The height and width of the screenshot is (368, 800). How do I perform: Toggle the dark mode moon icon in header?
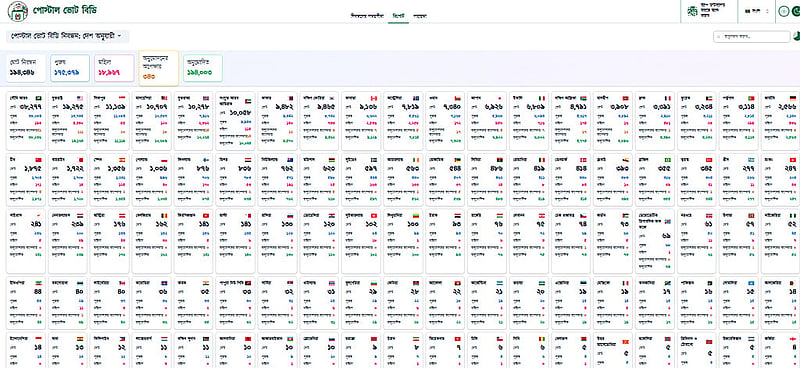coord(796,11)
